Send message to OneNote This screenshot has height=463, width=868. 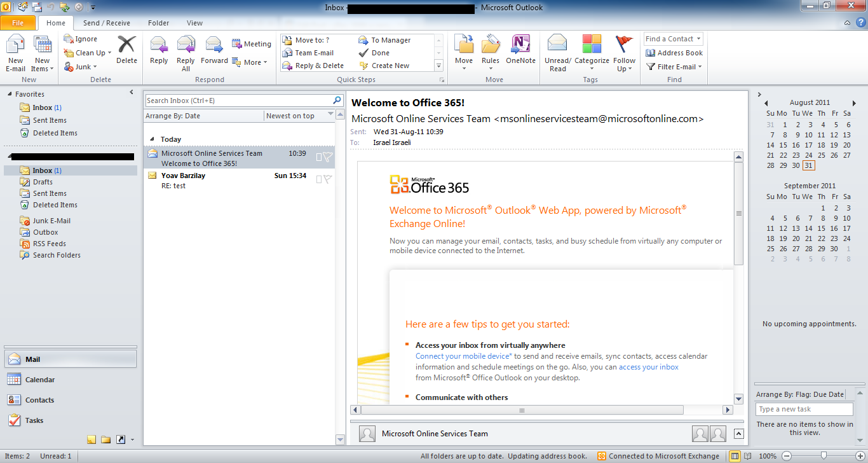(x=520, y=50)
